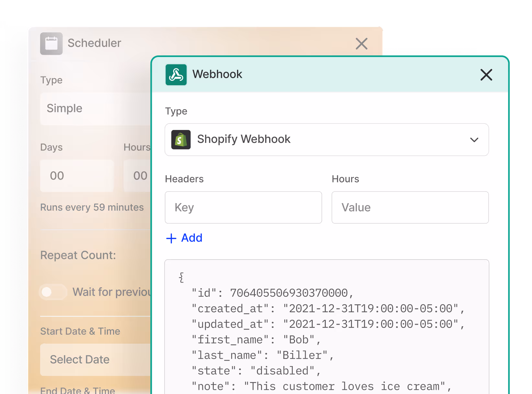The image size is (532, 394).
Task: Click the "note" ice cream JSON line
Action: pyautogui.click(x=322, y=386)
